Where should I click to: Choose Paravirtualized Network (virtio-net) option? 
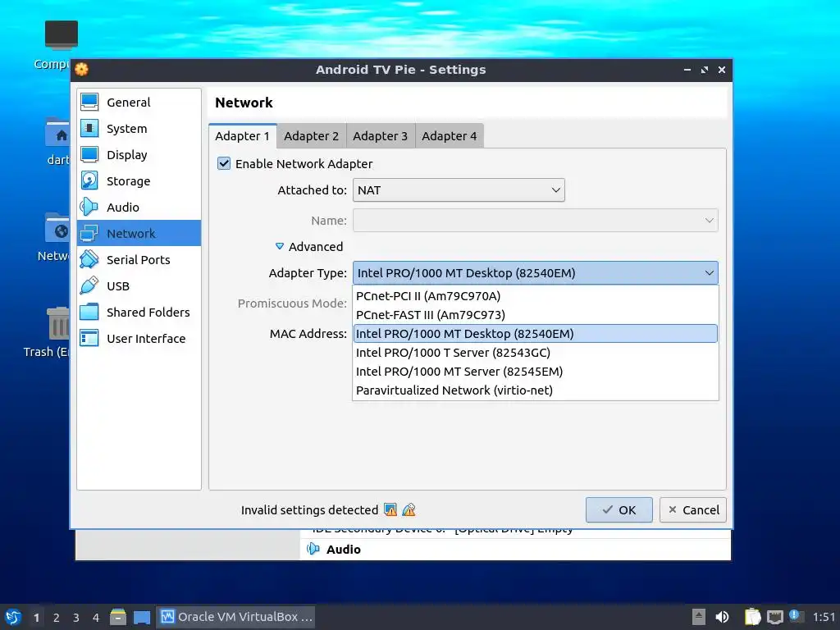(x=535, y=390)
